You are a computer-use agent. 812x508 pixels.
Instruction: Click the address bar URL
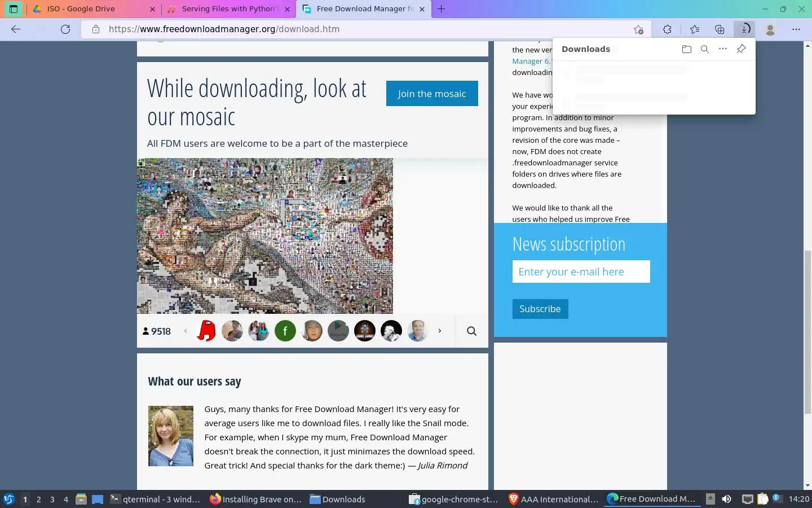(x=224, y=29)
